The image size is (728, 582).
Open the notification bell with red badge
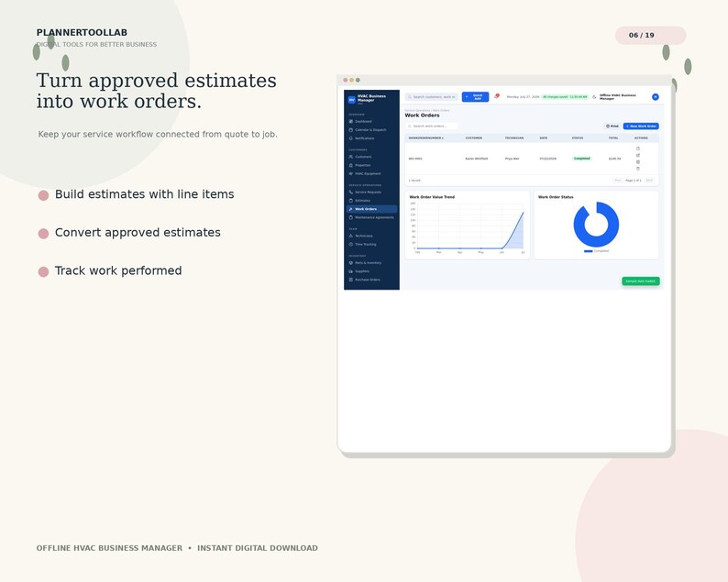click(x=496, y=96)
